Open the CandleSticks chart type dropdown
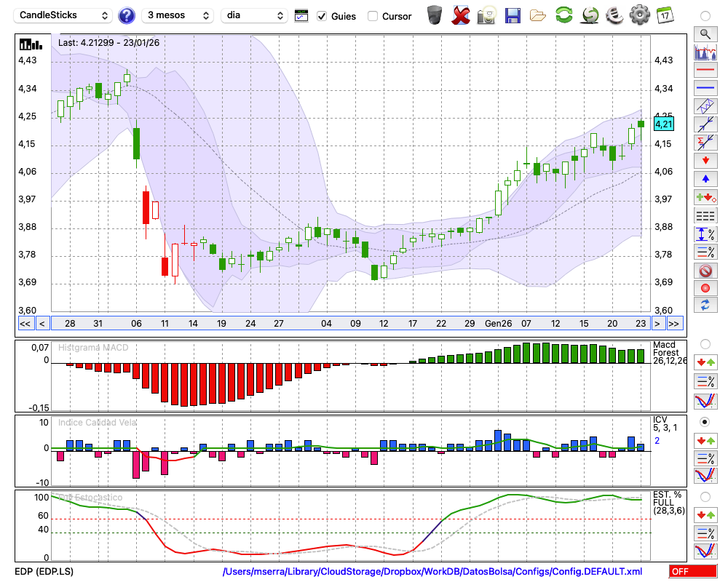This screenshot has width=728, height=582. (x=64, y=15)
